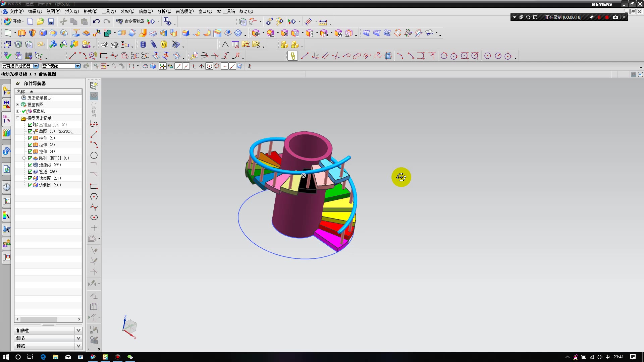This screenshot has height=362, width=644.
Task: Open file with folder icon
Action: point(40,21)
